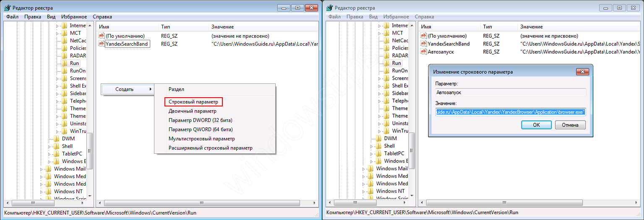
Task: Click YandexSearchBand value icon in right window
Action: click(x=423, y=44)
